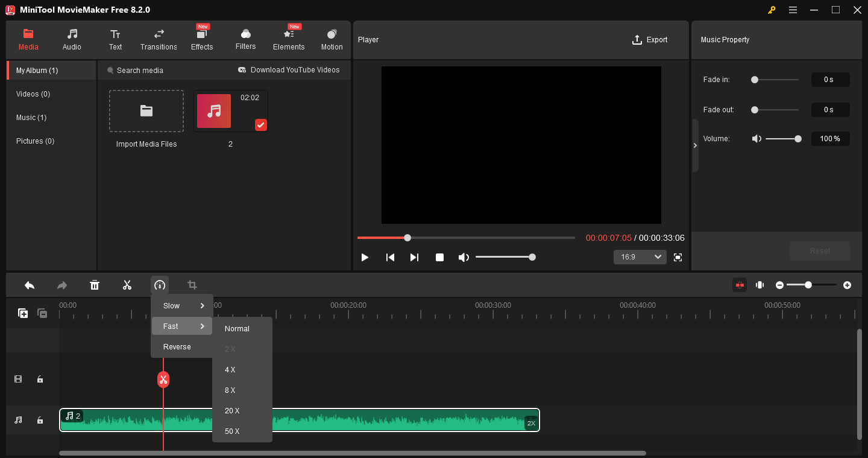The height and width of the screenshot is (458, 868).
Task: Jump to previous frame in player
Action: pos(390,258)
